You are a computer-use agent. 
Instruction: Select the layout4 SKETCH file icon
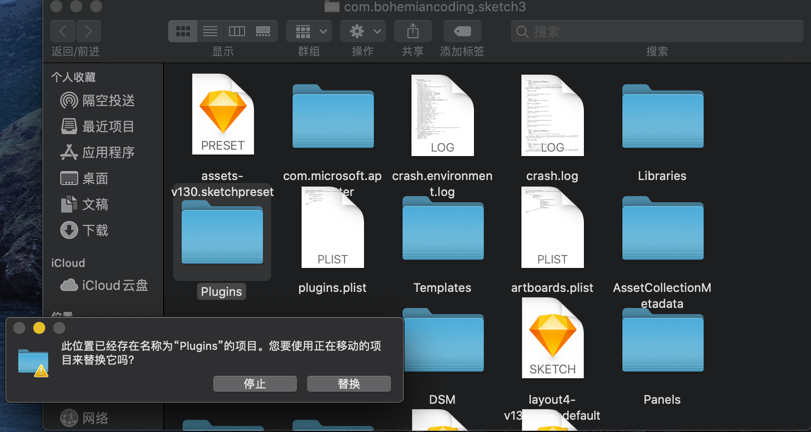click(552, 339)
